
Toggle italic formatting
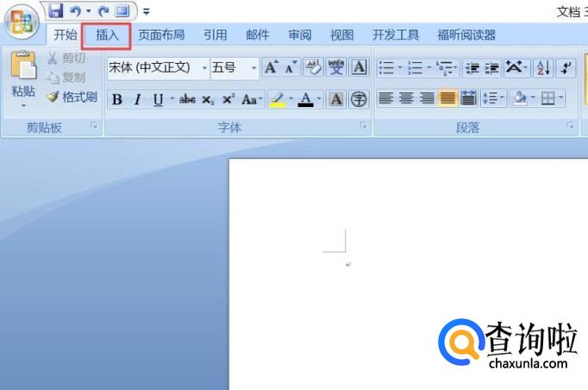138,99
